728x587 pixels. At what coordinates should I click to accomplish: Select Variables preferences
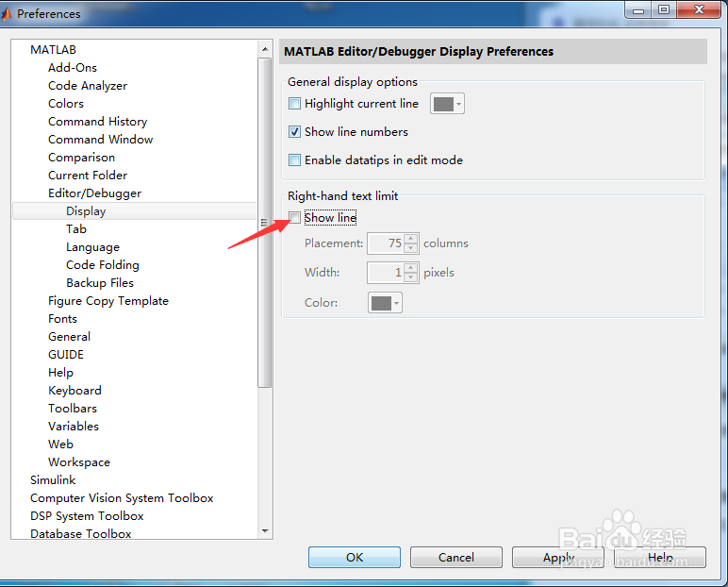coord(74,427)
